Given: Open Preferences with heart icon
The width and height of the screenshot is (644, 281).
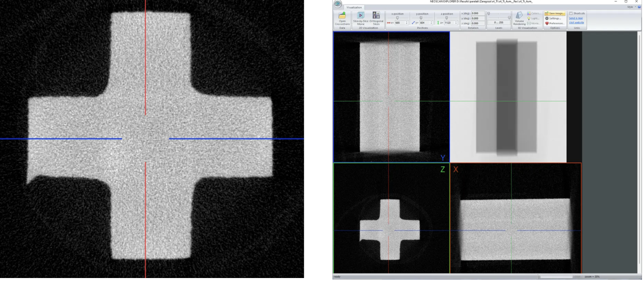Looking at the screenshot, I should [555, 23].
